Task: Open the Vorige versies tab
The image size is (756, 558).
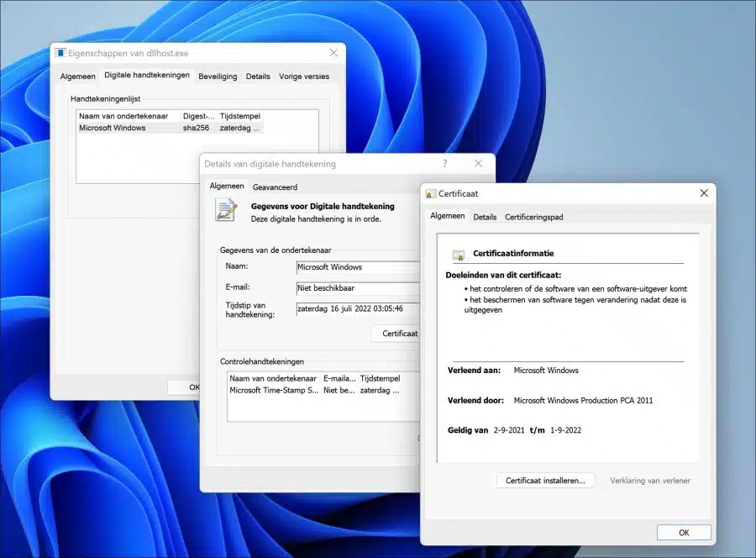Action: click(x=304, y=76)
